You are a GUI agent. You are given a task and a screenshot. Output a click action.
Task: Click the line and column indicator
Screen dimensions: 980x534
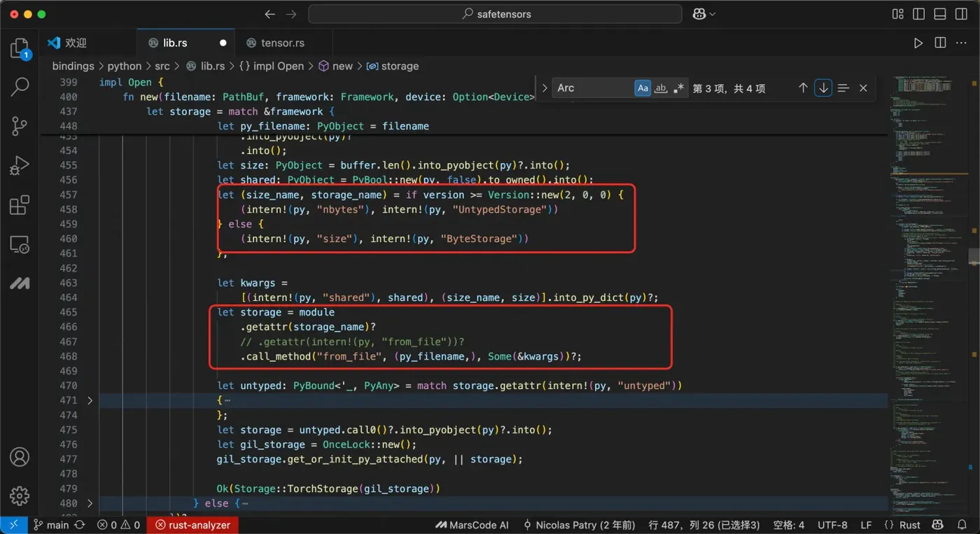coord(704,525)
